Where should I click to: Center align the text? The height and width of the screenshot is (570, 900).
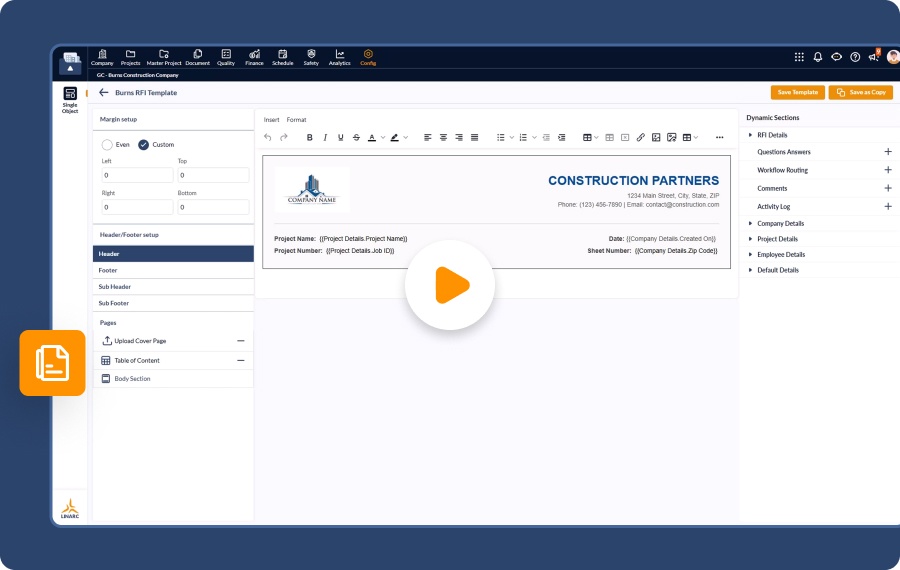click(443, 137)
